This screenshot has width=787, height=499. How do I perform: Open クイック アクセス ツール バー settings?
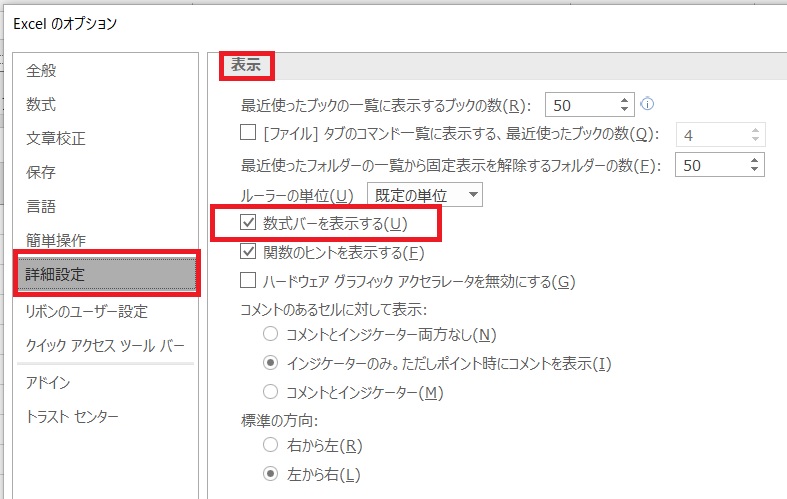(x=105, y=345)
